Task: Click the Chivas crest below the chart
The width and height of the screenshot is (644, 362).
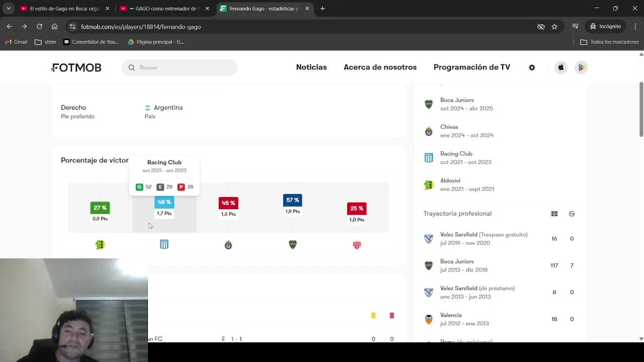Action: click(228, 245)
